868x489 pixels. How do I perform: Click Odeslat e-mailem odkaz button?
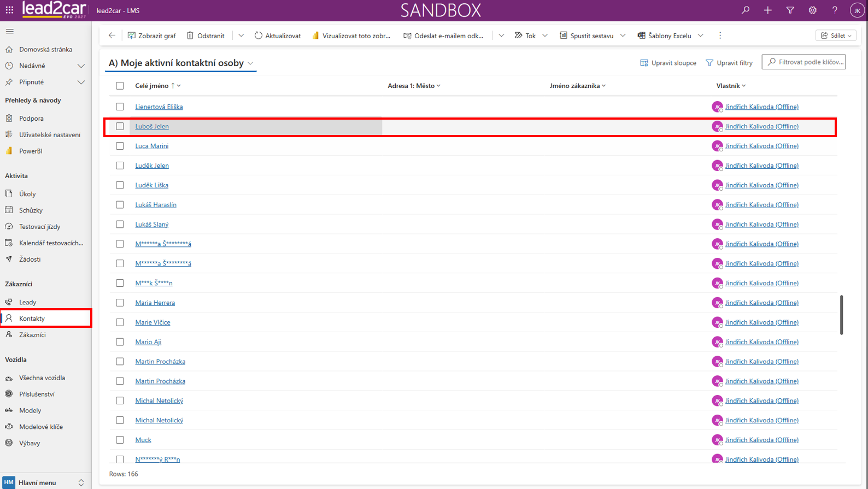[x=443, y=36]
